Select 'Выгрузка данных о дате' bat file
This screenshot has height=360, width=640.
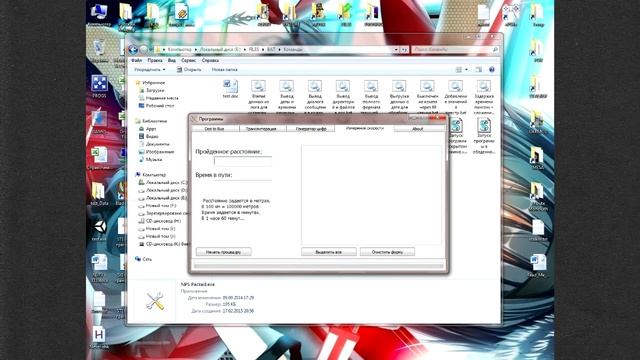coord(399,97)
